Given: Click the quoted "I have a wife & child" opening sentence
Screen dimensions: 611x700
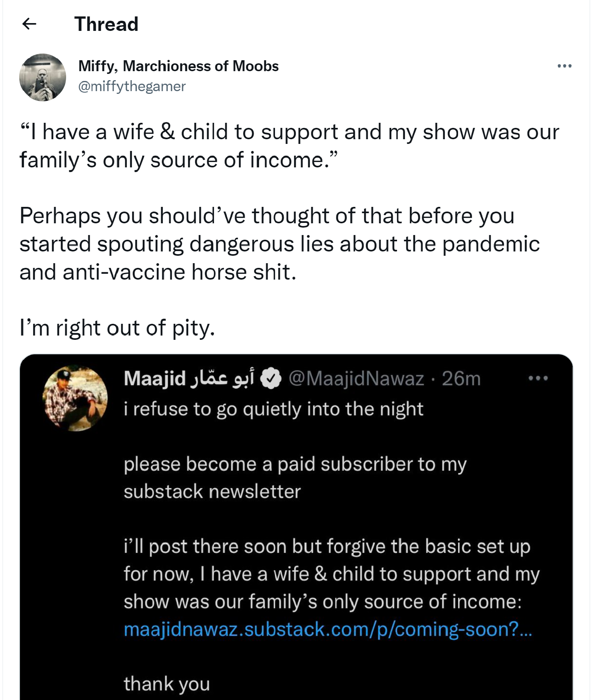Looking at the screenshot, I should [x=289, y=146].
